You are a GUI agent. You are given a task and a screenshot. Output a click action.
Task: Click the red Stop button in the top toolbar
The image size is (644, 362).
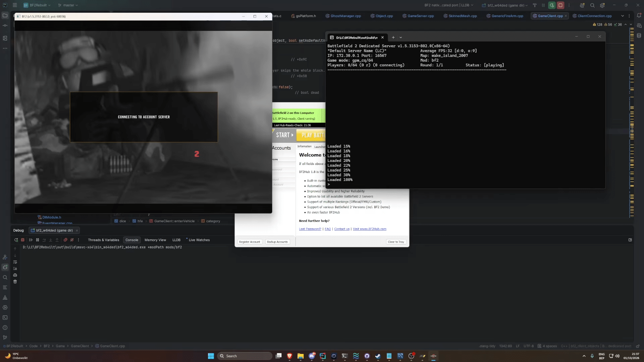click(x=560, y=5)
